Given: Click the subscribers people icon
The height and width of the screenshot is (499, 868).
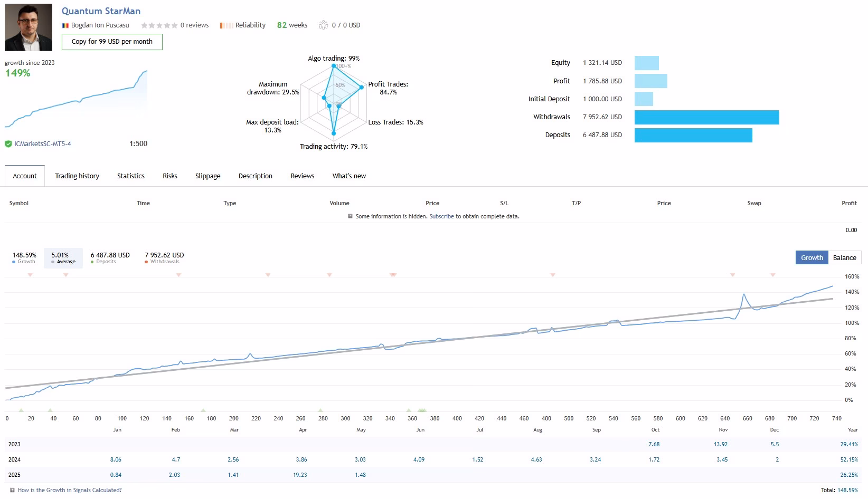Looking at the screenshot, I should pos(323,25).
